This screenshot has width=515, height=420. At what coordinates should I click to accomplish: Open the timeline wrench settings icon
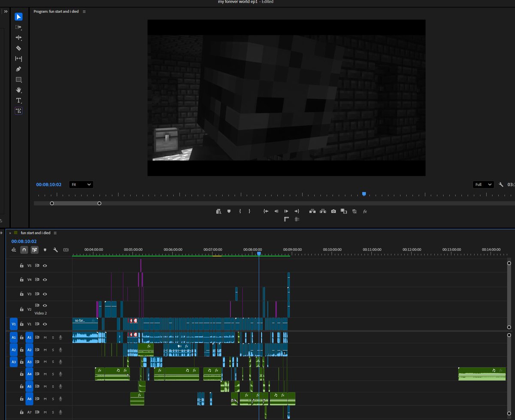[55, 250]
